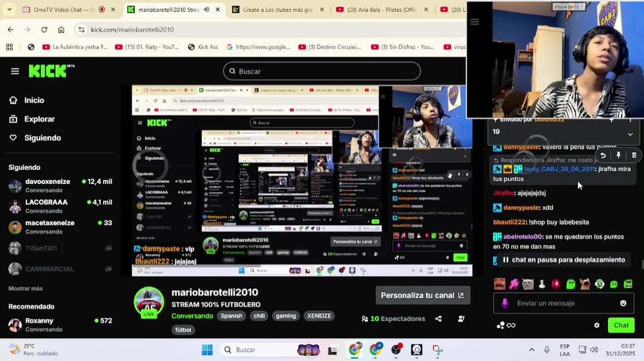Image resolution: width=644 pixels, height=361 pixels.
Task: Expand Mostrar más in the following list
Action: point(26,288)
